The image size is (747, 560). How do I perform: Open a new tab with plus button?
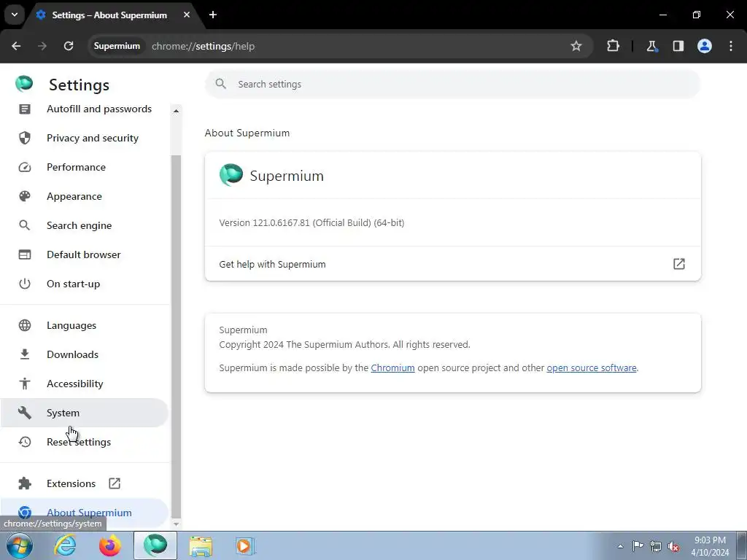[213, 15]
